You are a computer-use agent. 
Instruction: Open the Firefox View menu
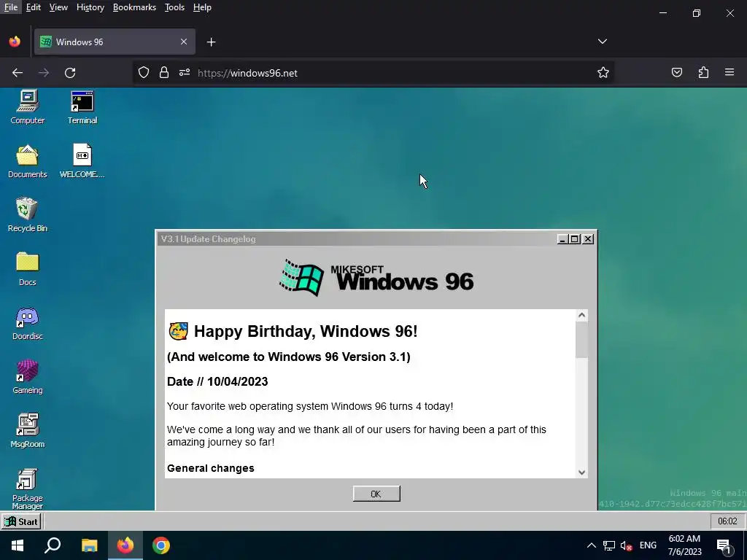click(58, 7)
